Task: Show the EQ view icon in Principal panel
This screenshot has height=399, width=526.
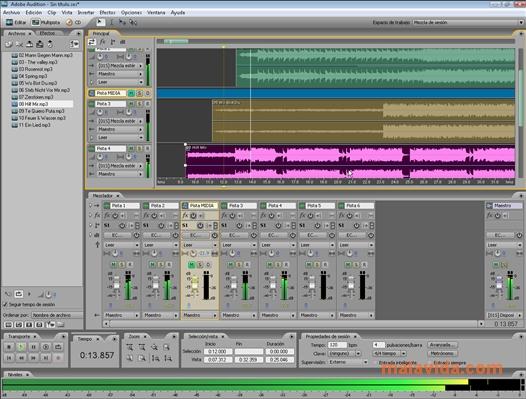Action: (x=123, y=42)
